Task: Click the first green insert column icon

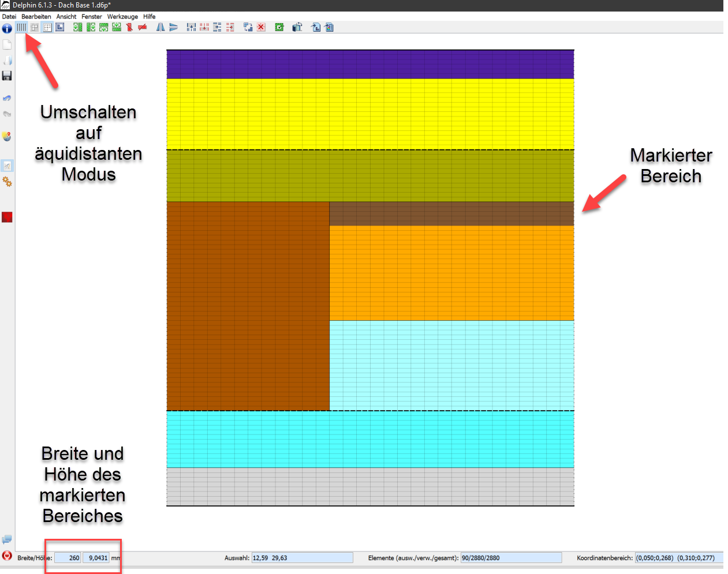Action: coord(77,27)
